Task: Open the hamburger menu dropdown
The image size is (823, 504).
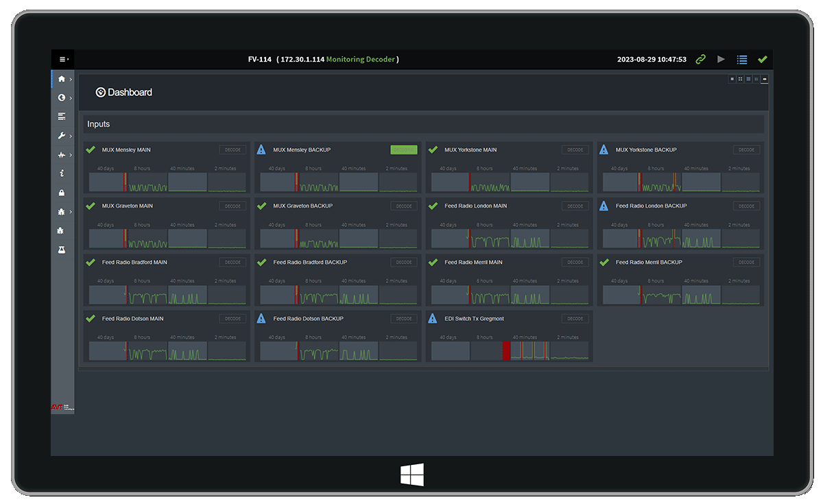Action: click(x=63, y=60)
